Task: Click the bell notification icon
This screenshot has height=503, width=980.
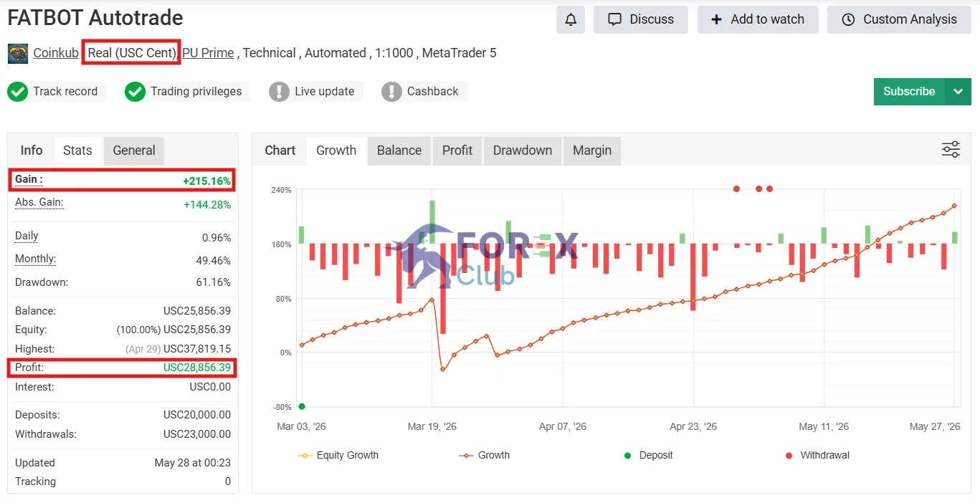Action: (x=571, y=19)
